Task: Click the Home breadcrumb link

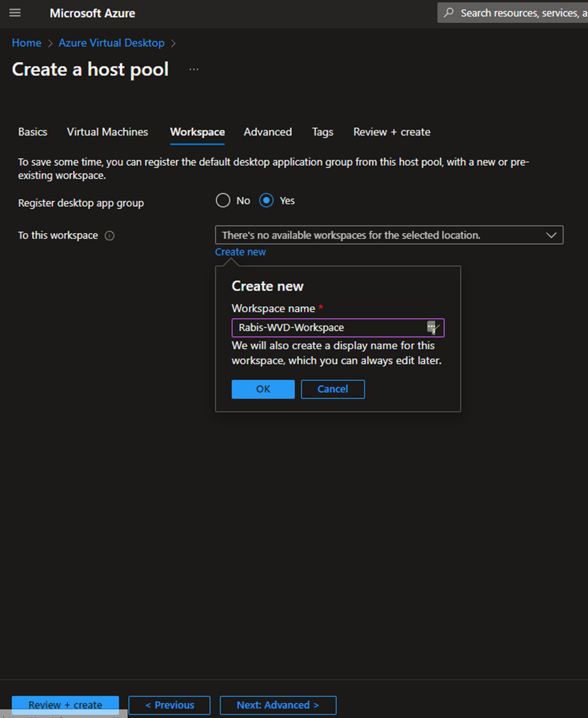Action: click(27, 43)
